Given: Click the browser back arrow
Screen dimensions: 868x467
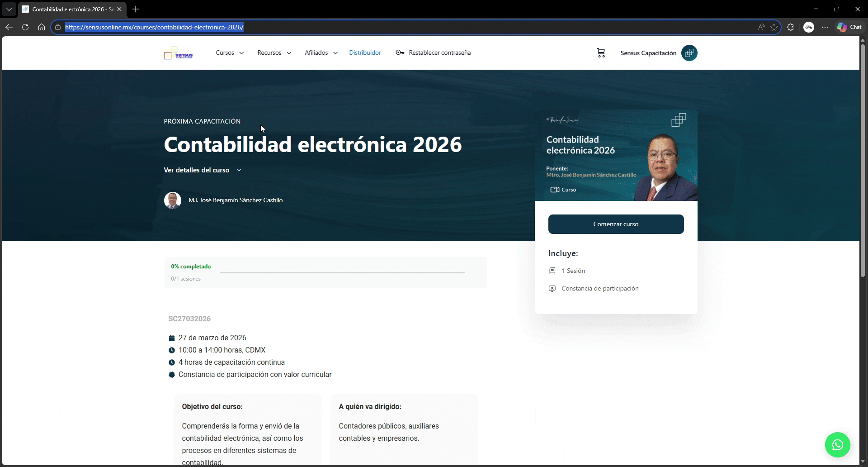Looking at the screenshot, I should point(9,27).
